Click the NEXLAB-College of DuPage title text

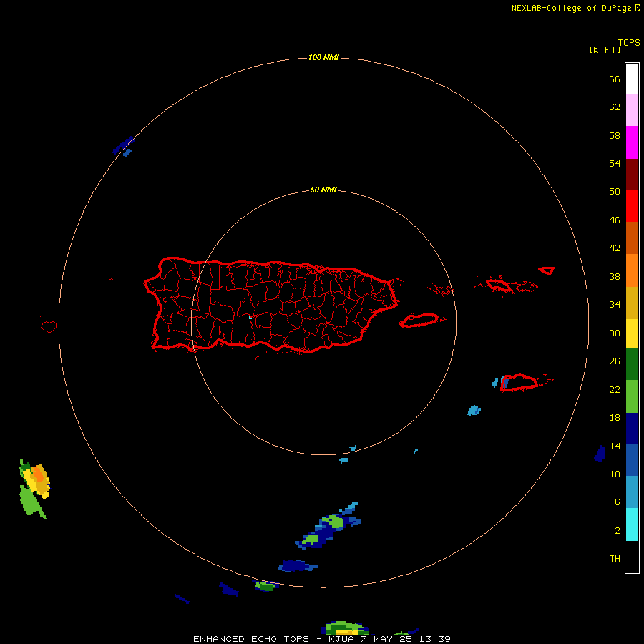[x=571, y=8]
